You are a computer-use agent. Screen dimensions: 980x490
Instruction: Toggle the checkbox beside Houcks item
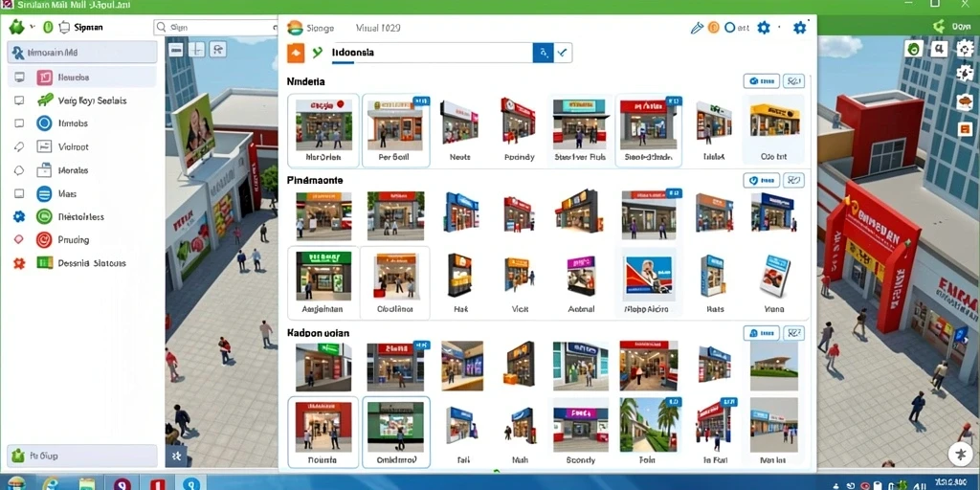pyautogui.click(x=19, y=78)
